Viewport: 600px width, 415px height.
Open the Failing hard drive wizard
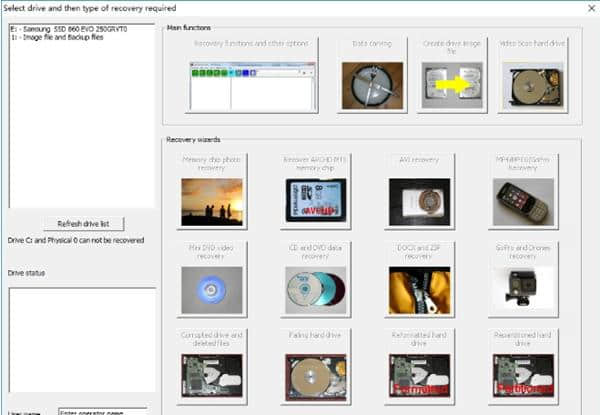315,367
